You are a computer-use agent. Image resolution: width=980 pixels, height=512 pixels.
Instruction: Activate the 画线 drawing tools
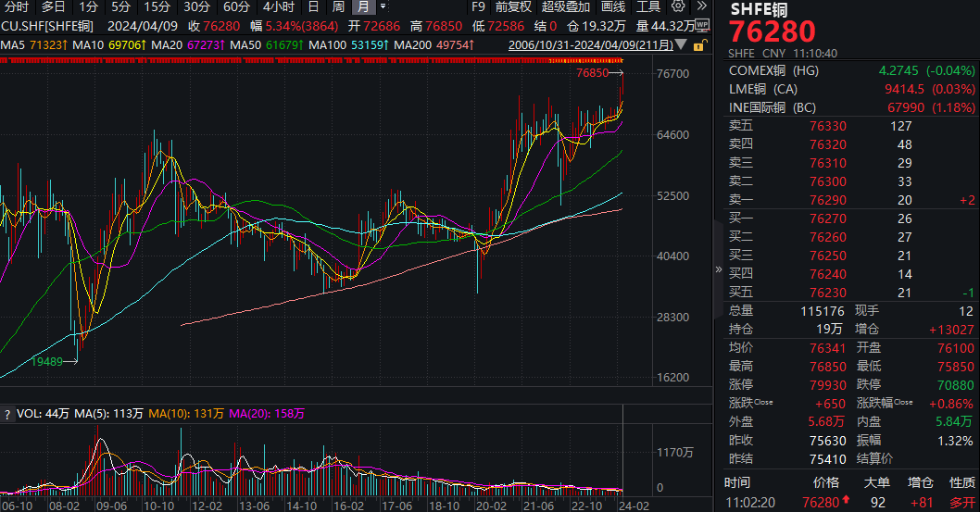coord(613,6)
